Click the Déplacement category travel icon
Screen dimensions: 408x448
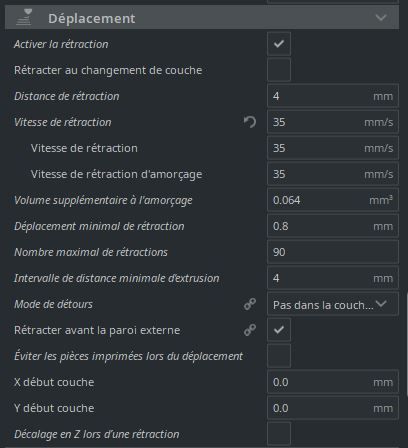click(24, 18)
